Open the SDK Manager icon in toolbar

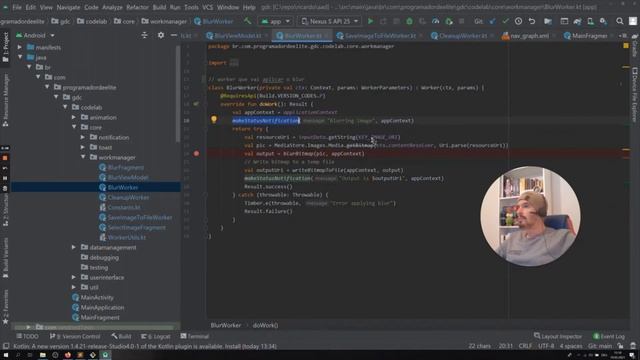pos(603,21)
